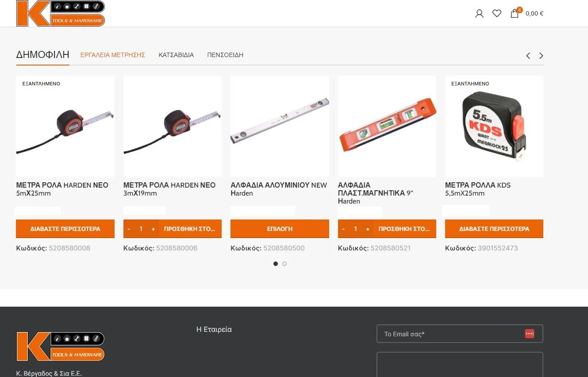This screenshot has width=588, height=377.
Task: Open the KDS 5.5m tape measure image
Action: tap(494, 126)
